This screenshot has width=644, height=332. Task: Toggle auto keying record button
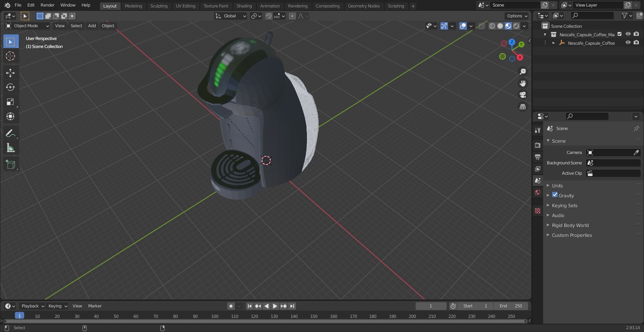[231, 306]
